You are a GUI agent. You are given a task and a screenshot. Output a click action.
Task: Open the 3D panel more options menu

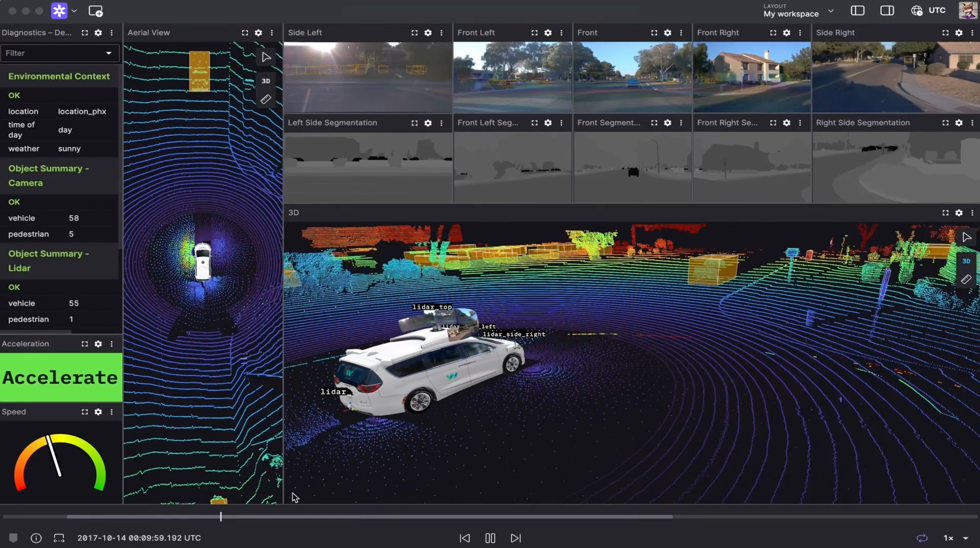[973, 213]
